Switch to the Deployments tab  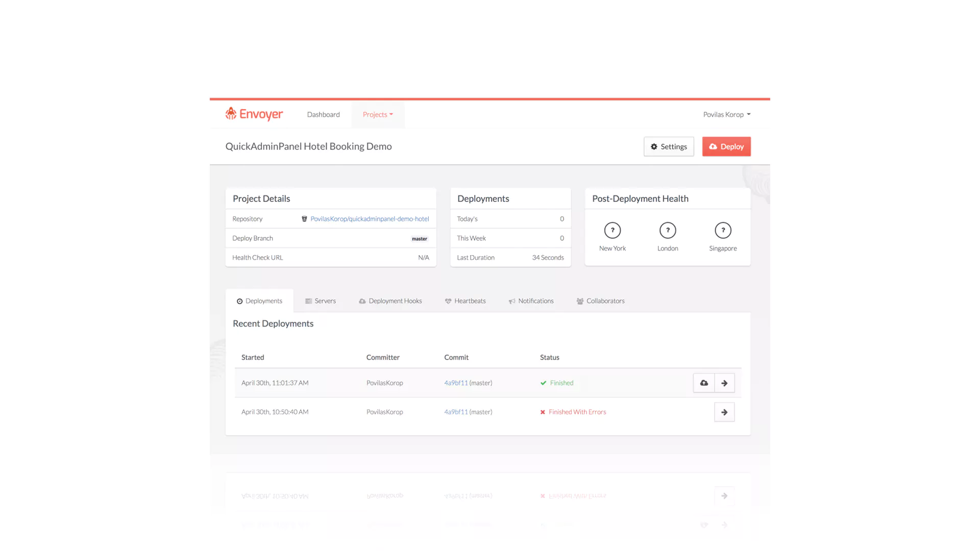pos(259,301)
